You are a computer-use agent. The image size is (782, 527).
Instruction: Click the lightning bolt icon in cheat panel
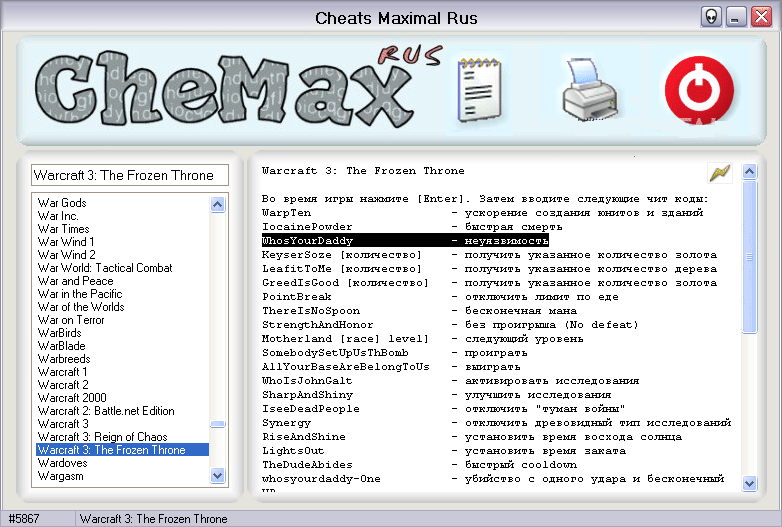[720, 173]
